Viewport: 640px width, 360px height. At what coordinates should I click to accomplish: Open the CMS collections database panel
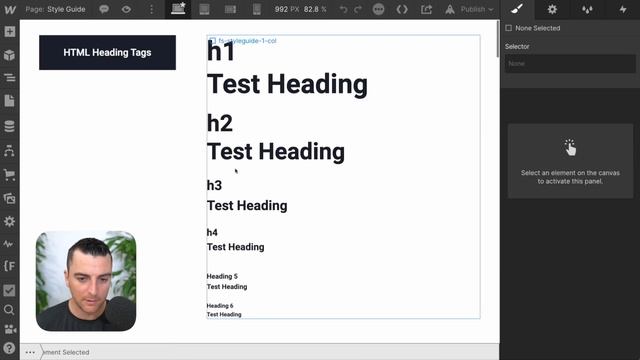pyautogui.click(x=9, y=126)
